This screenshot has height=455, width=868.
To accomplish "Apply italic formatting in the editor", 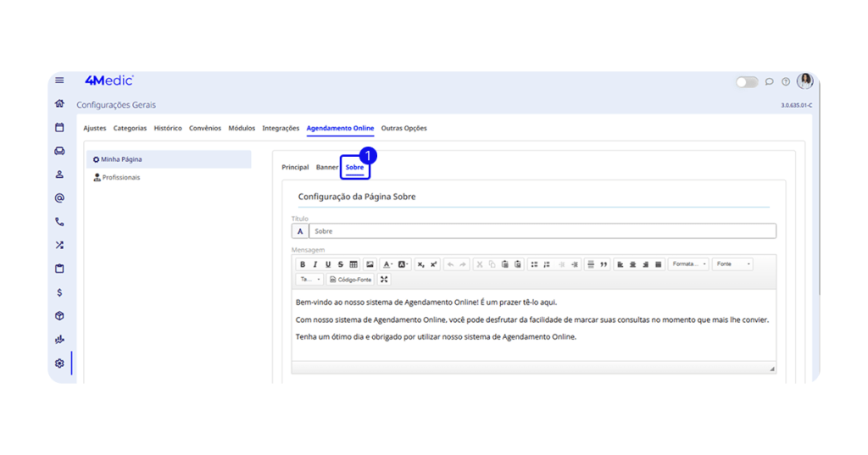I will point(315,264).
